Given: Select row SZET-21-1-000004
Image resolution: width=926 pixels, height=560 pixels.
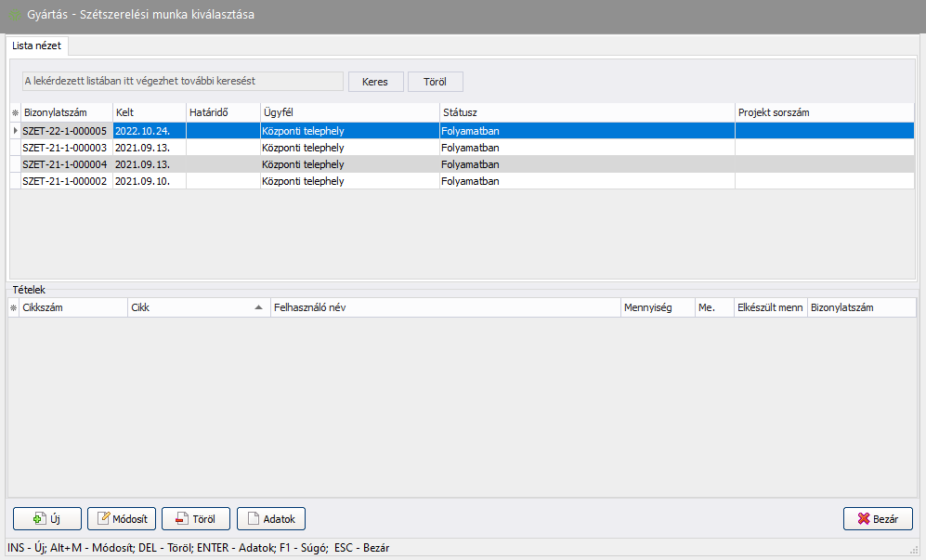Looking at the screenshot, I should point(65,164).
